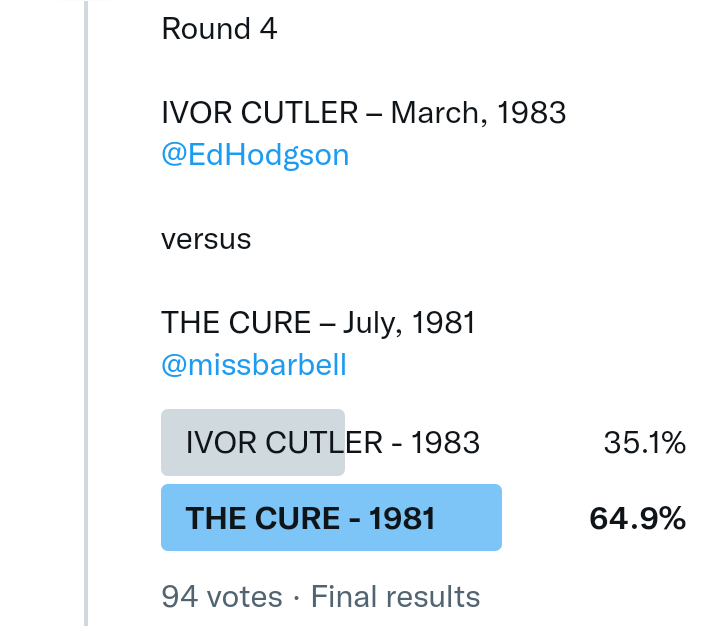
Task: Click the bold THE CURE - 1981 label
Action: pos(310,518)
